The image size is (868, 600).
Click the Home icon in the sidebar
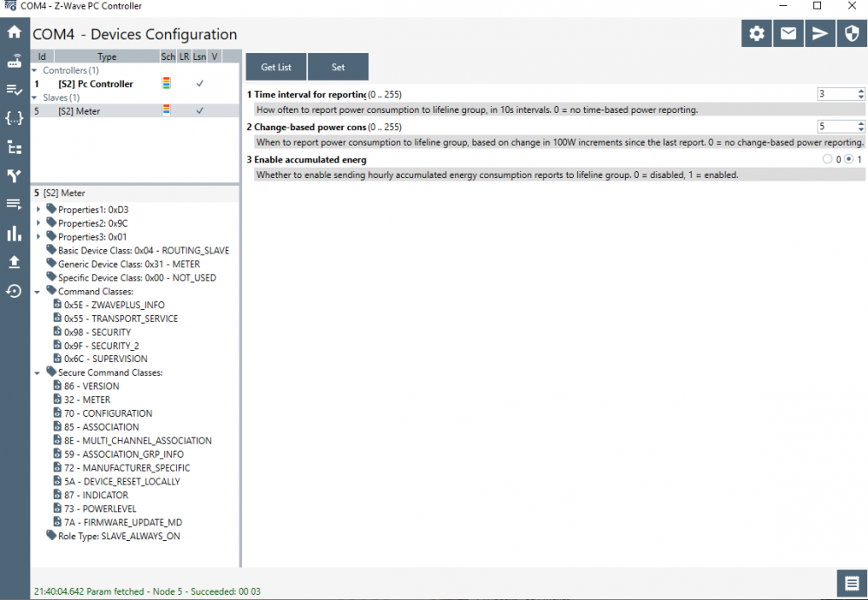14,33
